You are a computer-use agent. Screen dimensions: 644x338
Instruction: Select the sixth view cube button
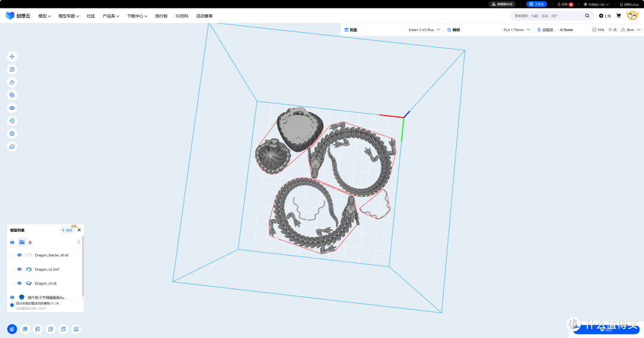coord(76,329)
